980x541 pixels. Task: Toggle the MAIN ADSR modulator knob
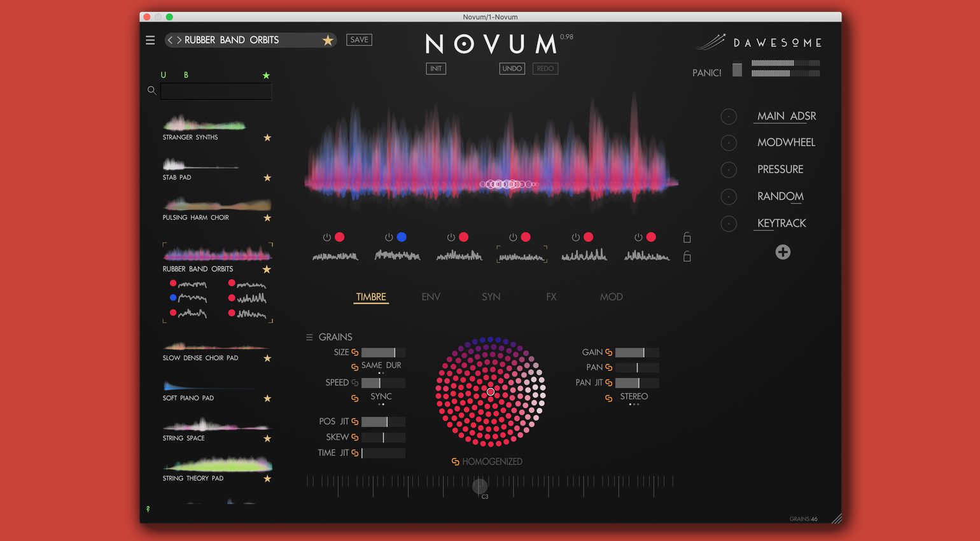click(729, 116)
